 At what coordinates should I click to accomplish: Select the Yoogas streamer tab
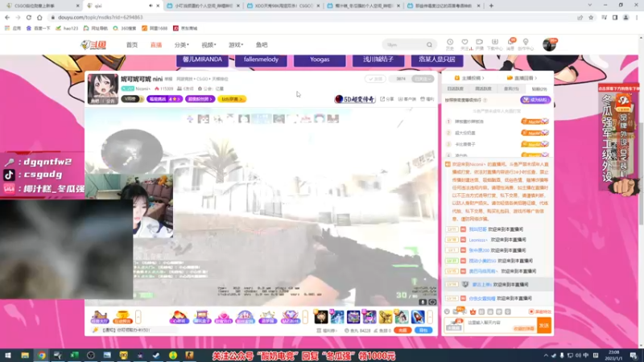(x=320, y=60)
